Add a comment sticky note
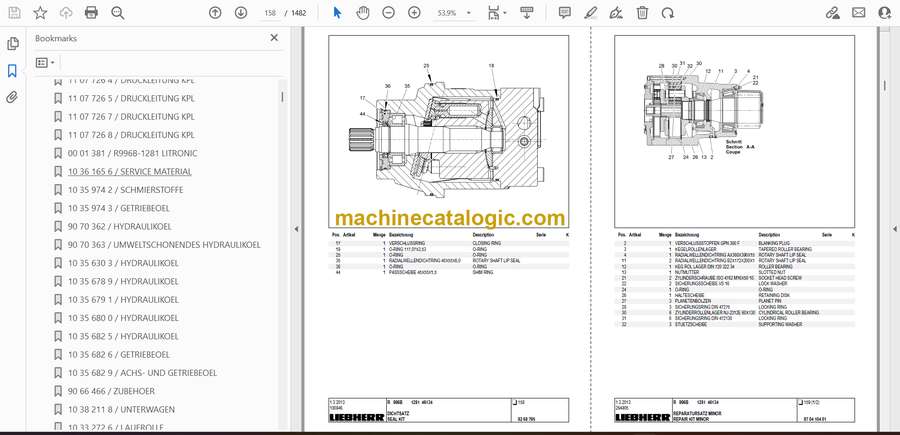 tap(565, 13)
